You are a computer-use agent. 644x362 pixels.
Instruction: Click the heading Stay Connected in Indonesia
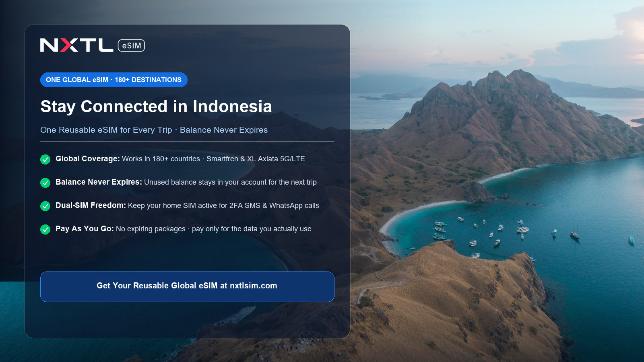click(156, 107)
